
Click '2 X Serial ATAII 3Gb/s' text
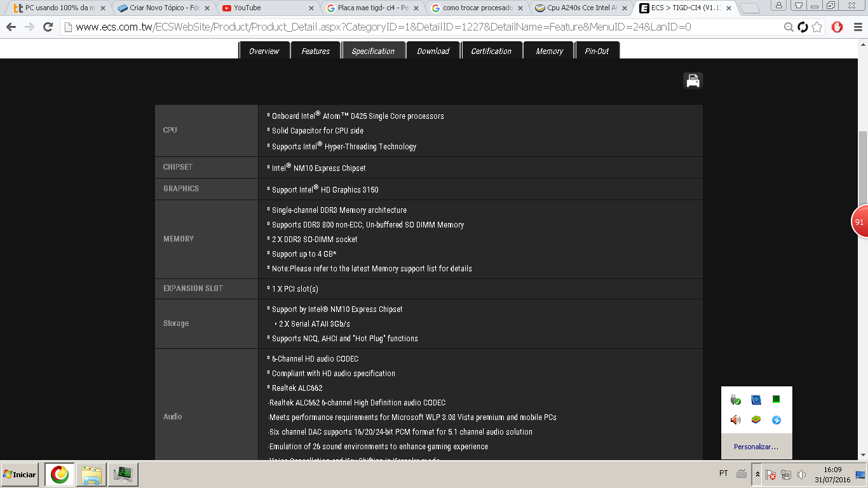[x=314, y=324]
